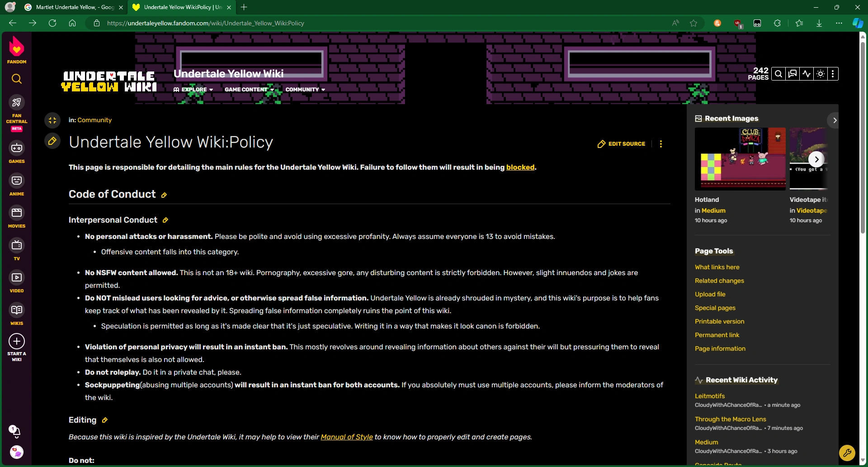Viewport: 868px width, 467px height.
Task: Follow the 'blocked' hyperlink
Action: coord(520,167)
